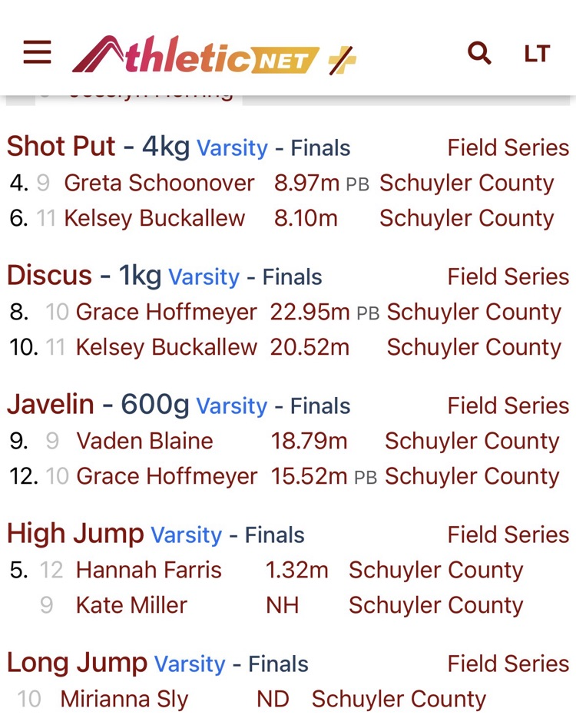576x728 pixels.
Task: Open Schuyler County team next to Mirianna Sly
Action: coord(399,699)
